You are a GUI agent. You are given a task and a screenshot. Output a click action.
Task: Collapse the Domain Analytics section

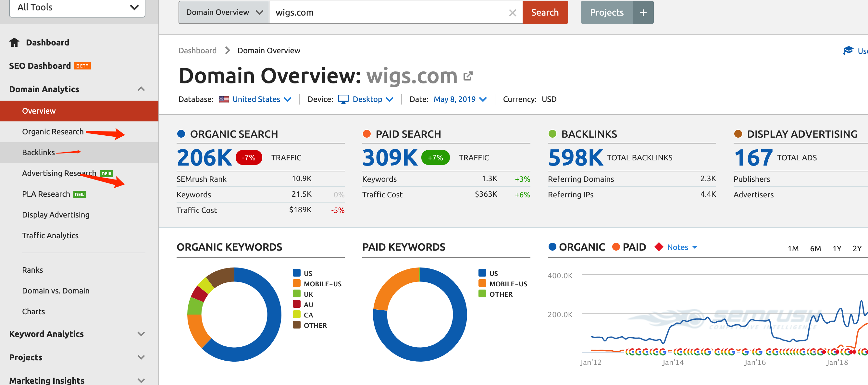(141, 89)
